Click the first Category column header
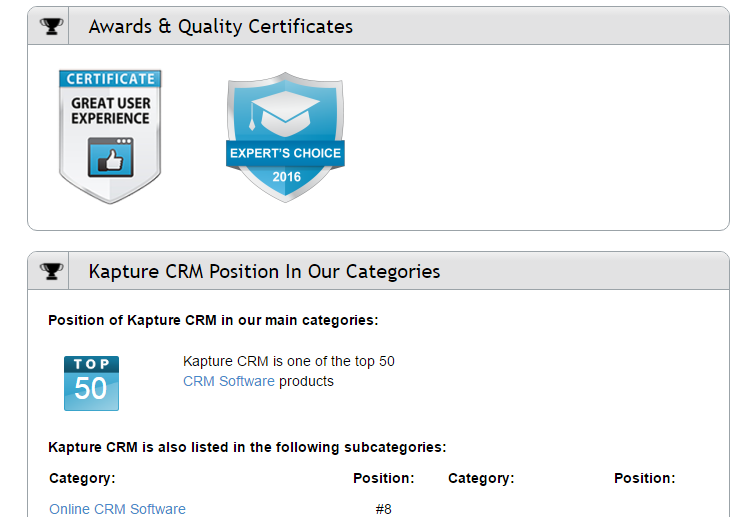 (x=82, y=478)
